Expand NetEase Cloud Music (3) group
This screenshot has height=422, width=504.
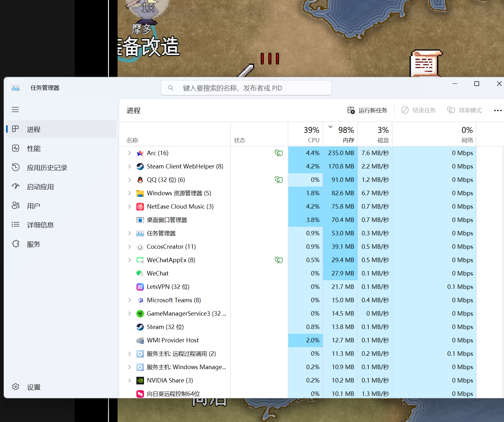129,207
